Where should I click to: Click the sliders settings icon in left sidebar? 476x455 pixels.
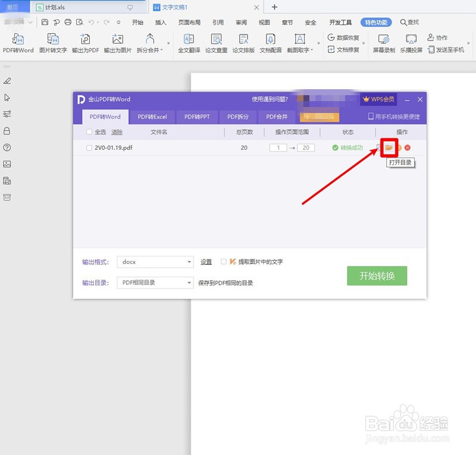7,114
